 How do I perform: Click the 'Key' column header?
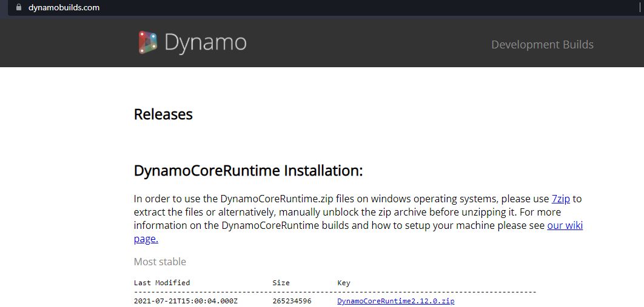click(x=344, y=283)
